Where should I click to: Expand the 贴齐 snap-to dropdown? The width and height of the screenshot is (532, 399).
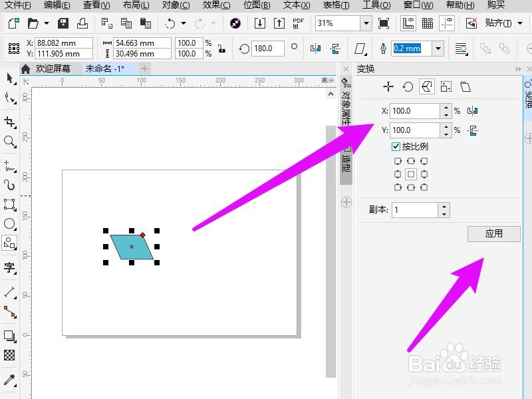point(520,23)
